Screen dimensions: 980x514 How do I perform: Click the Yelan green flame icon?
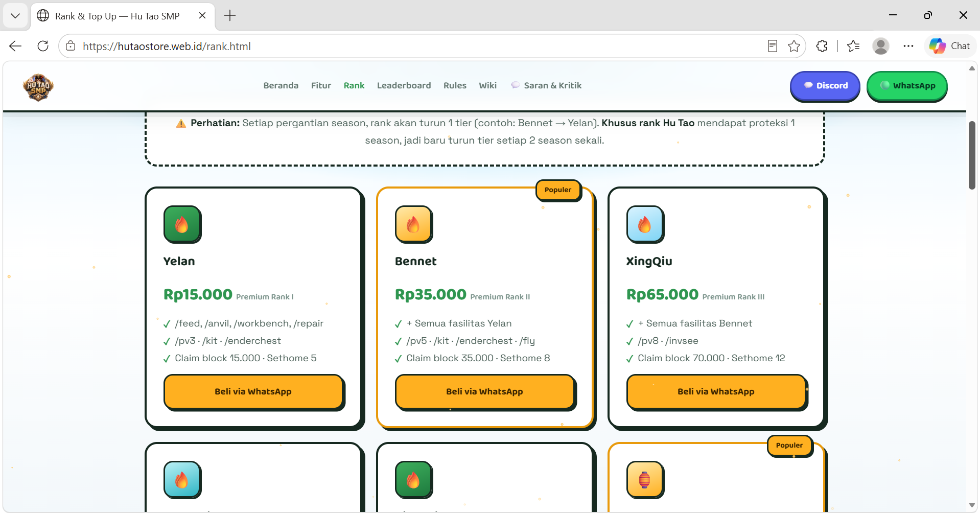[182, 224]
